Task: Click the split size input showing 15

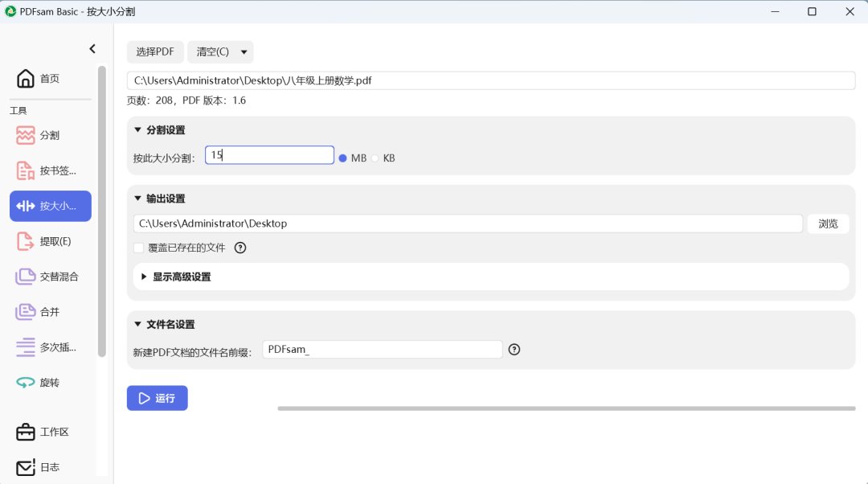Action: pyautogui.click(x=269, y=155)
